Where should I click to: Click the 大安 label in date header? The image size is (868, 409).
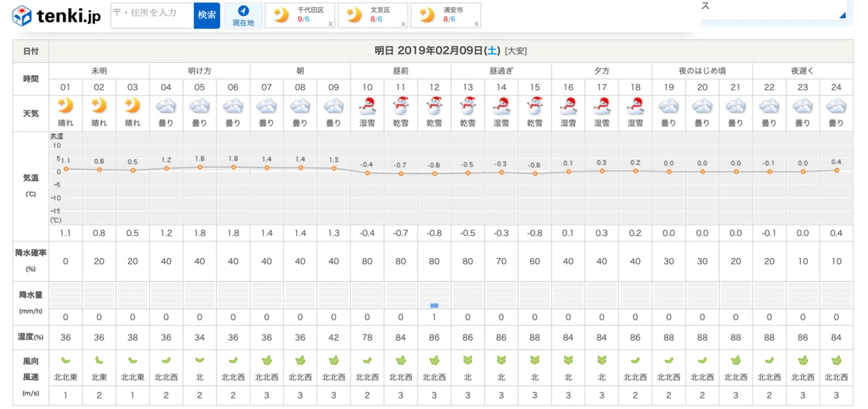pyautogui.click(x=516, y=51)
